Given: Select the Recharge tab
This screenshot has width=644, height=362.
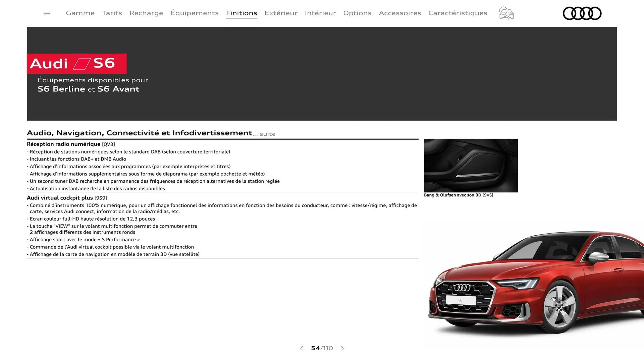Looking at the screenshot, I should point(146,13).
